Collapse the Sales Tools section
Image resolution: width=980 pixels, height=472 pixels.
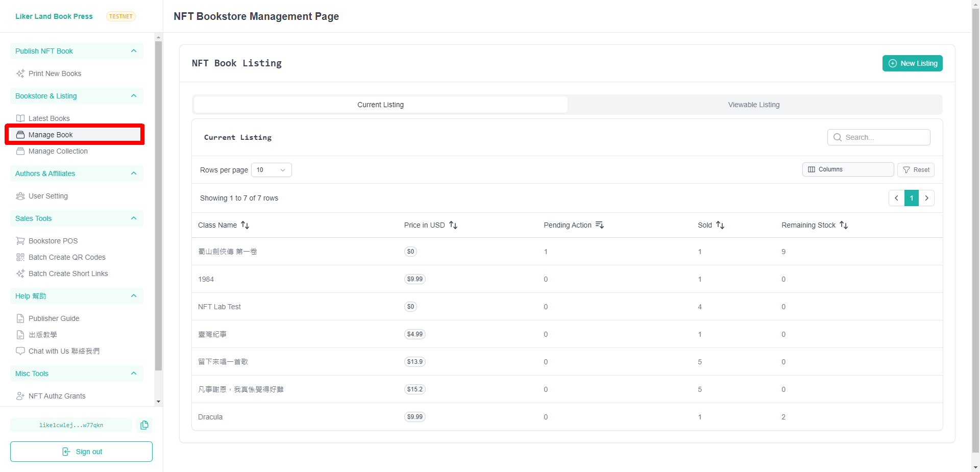[134, 218]
